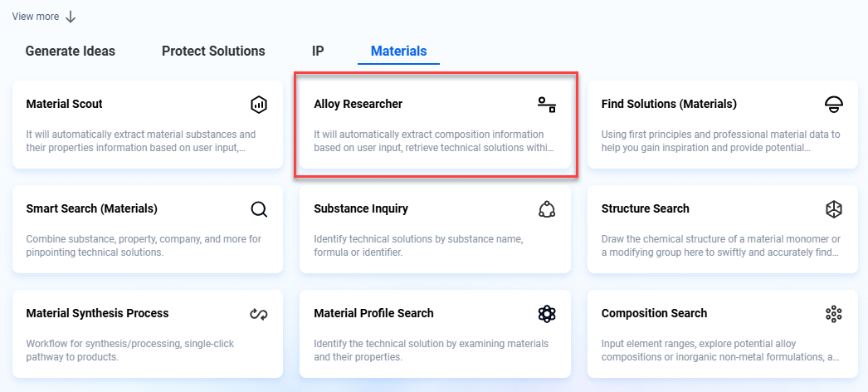The image size is (868, 392).
Task: Open the Substance Inquiry card description
Action: click(x=418, y=245)
